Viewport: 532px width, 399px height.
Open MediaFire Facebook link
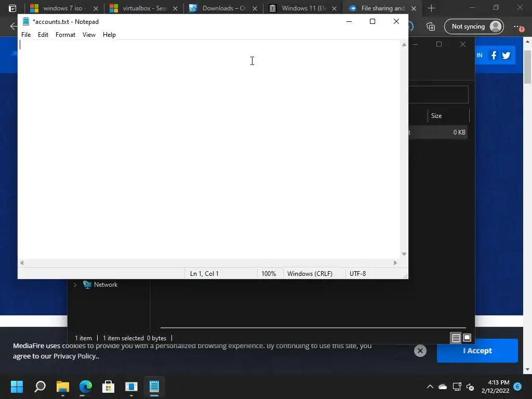pos(494,55)
